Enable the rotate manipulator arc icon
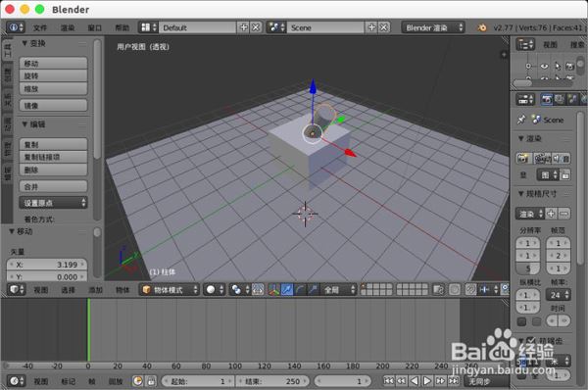 (300, 289)
